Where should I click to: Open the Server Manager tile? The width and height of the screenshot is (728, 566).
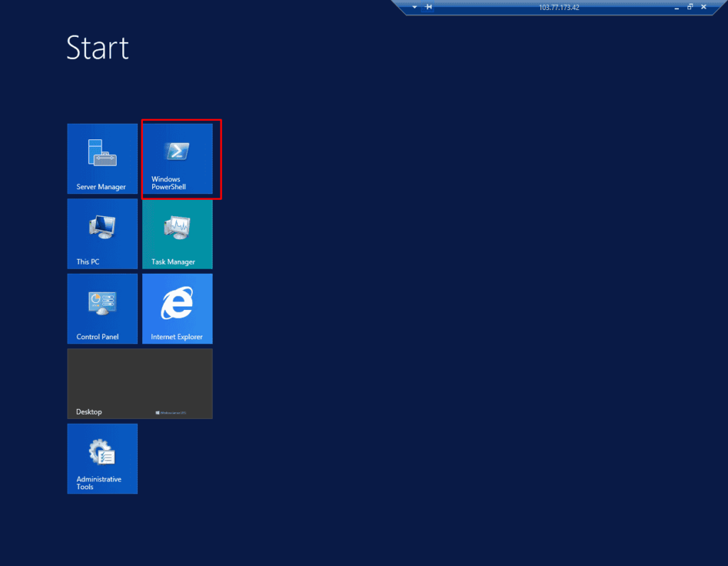point(102,159)
